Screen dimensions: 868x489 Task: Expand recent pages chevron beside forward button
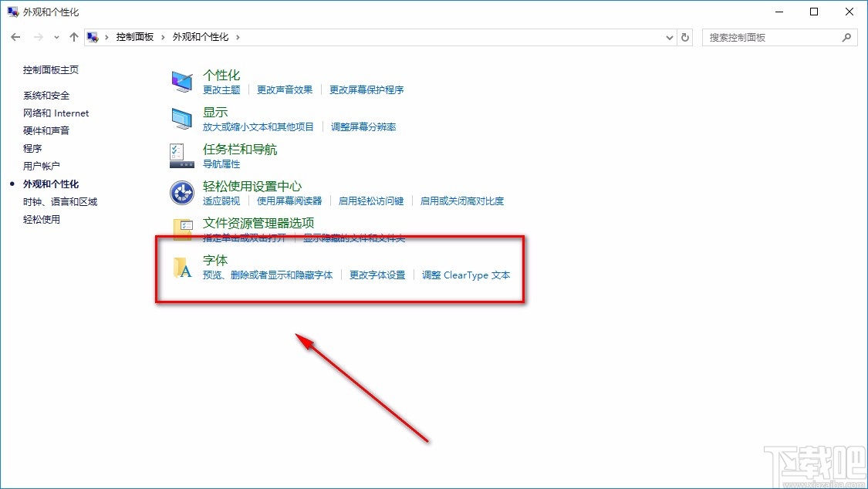pos(56,36)
